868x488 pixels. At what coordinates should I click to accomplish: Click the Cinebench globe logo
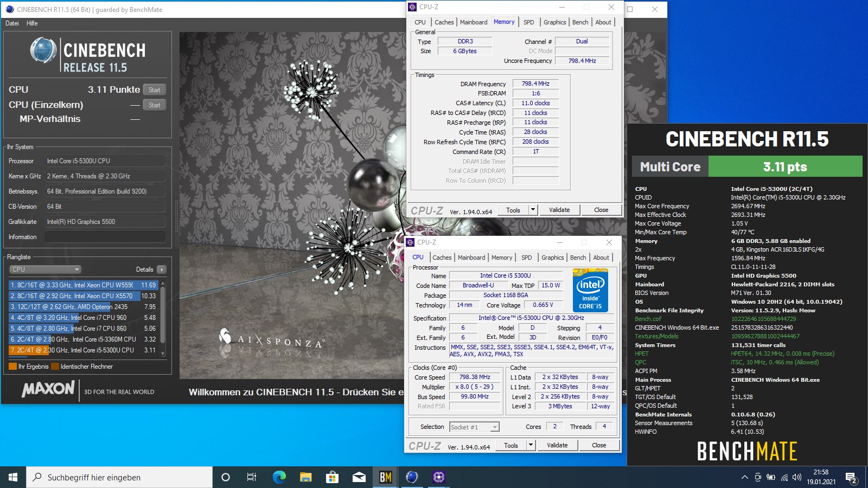point(43,50)
